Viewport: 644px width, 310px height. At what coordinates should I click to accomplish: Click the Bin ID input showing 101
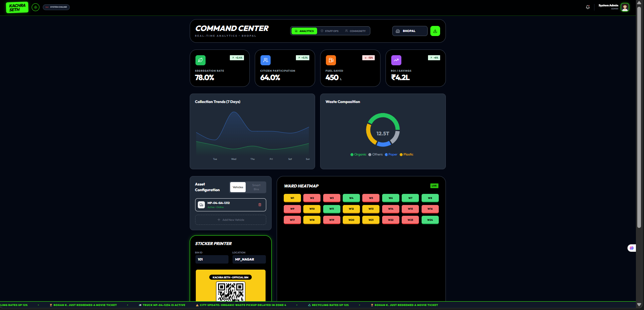click(212, 259)
